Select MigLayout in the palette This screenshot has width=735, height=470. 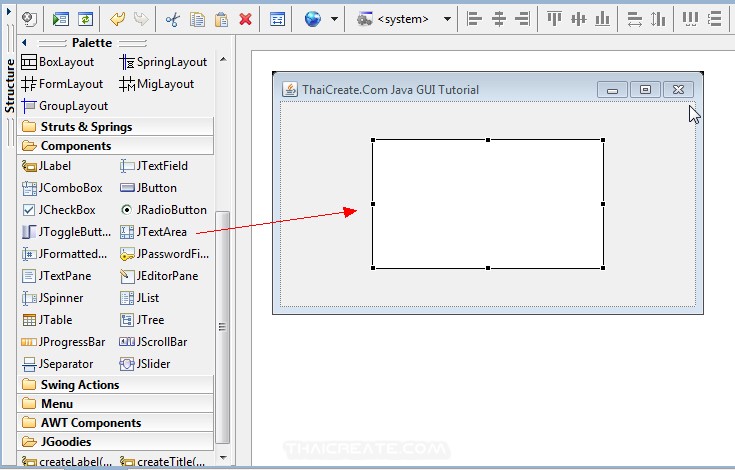157,84
